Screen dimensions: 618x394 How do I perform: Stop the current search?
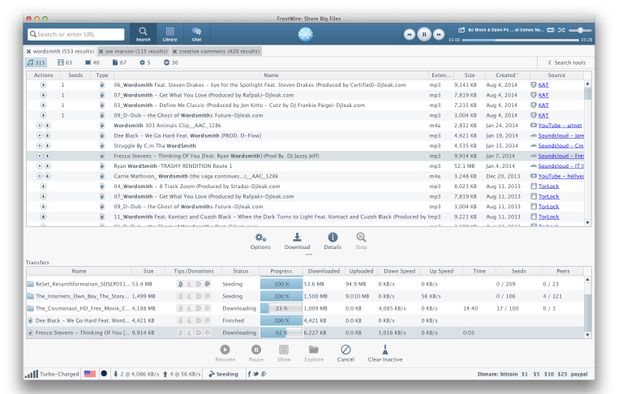[x=361, y=241]
